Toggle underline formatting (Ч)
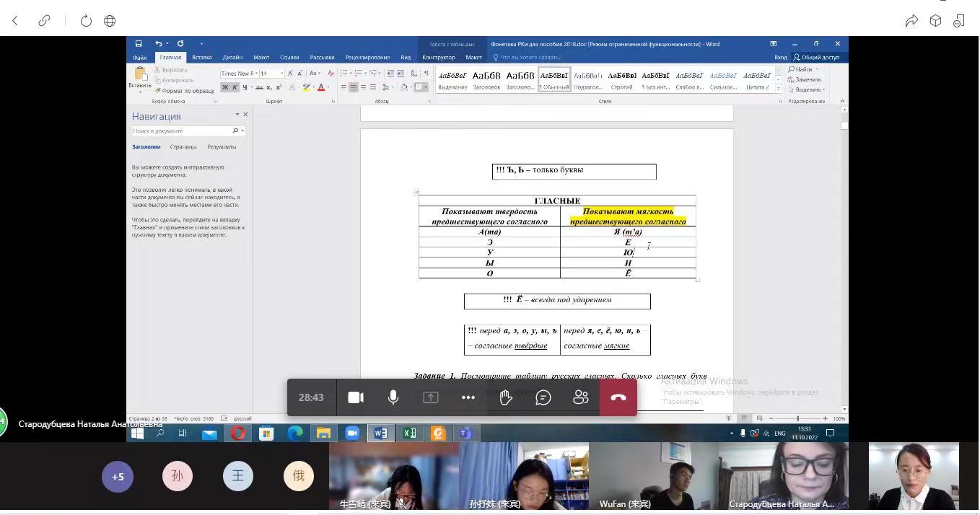Screen dimensions: 980x515 coord(245,87)
